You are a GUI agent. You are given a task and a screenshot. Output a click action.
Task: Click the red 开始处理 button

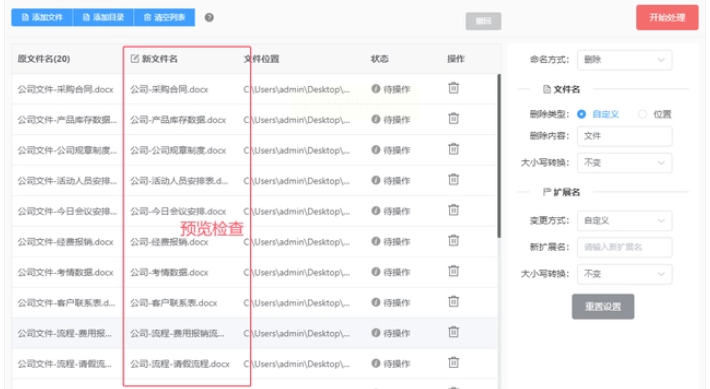[x=667, y=18]
